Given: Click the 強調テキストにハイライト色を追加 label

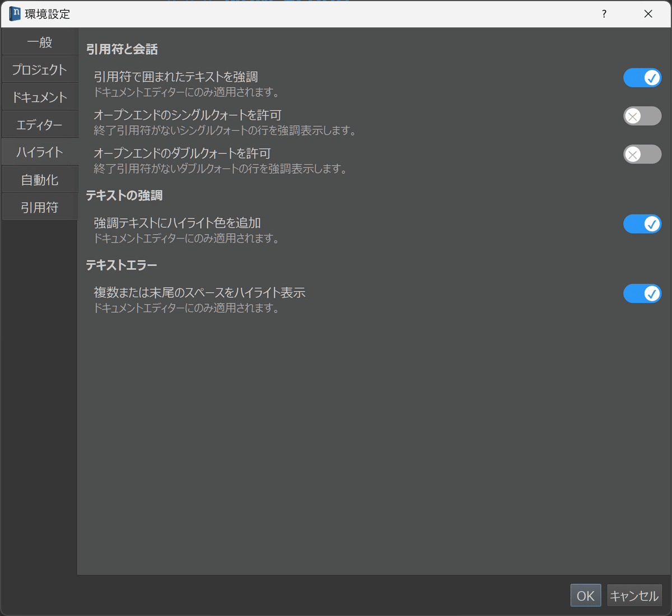Looking at the screenshot, I should (x=178, y=223).
